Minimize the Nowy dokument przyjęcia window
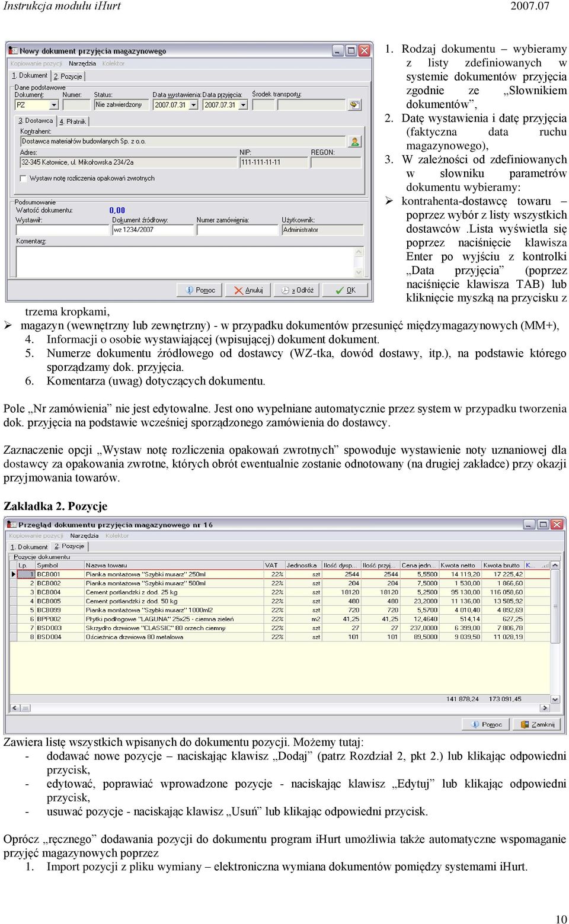This screenshot has width=569, height=924. click(x=338, y=51)
